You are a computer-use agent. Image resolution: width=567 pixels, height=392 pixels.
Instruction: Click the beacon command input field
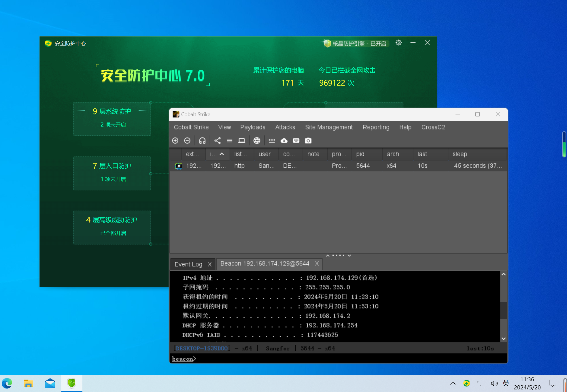tap(346, 359)
